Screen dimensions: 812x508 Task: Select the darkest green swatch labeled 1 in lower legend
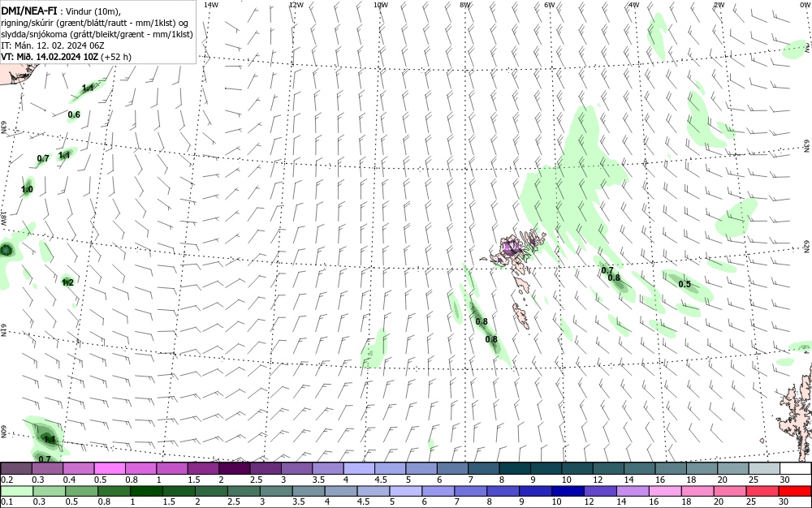146,491
